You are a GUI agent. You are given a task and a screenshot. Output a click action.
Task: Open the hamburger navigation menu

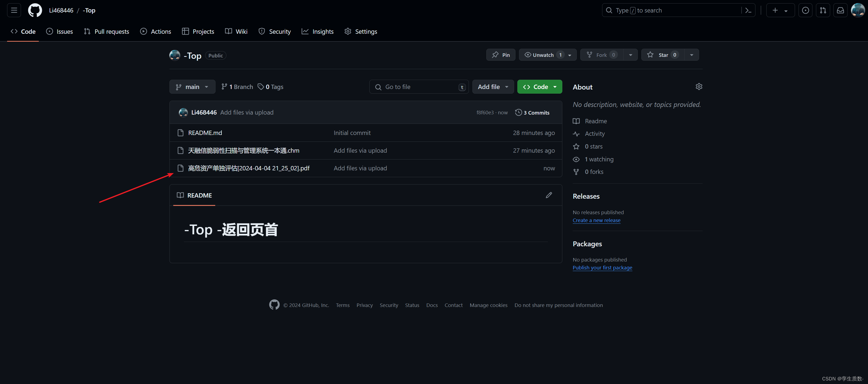[14, 10]
